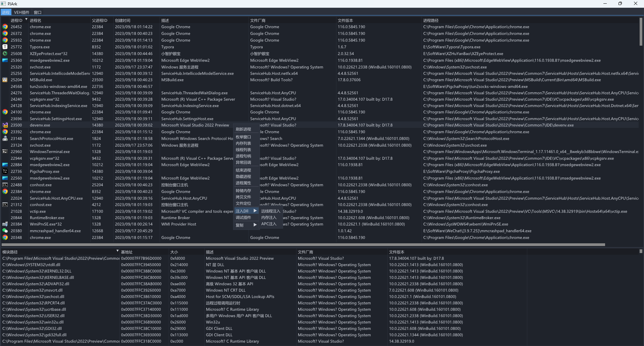This screenshot has width=644, height=346.
Task: Click WmiPrvSE icon of process 20384
Action: (5, 224)
